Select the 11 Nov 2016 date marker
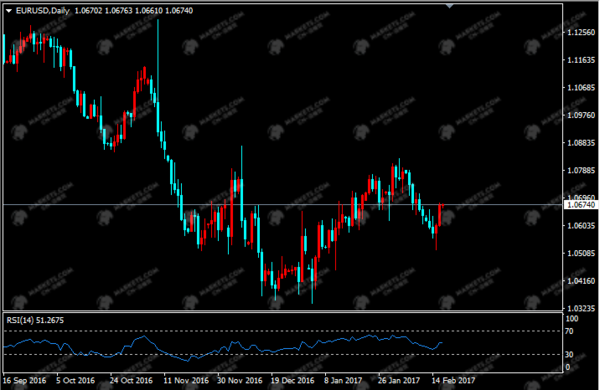 pyautogui.click(x=186, y=380)
